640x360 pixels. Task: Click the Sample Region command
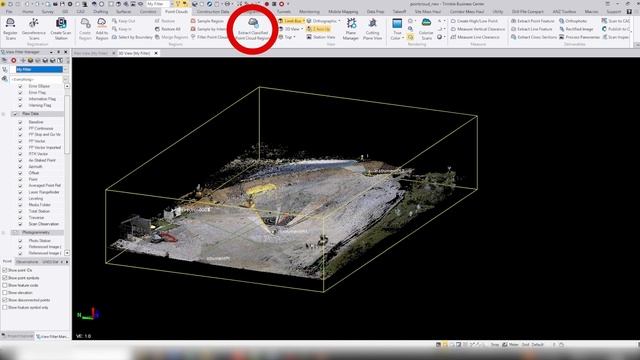[x=207, y=21]
